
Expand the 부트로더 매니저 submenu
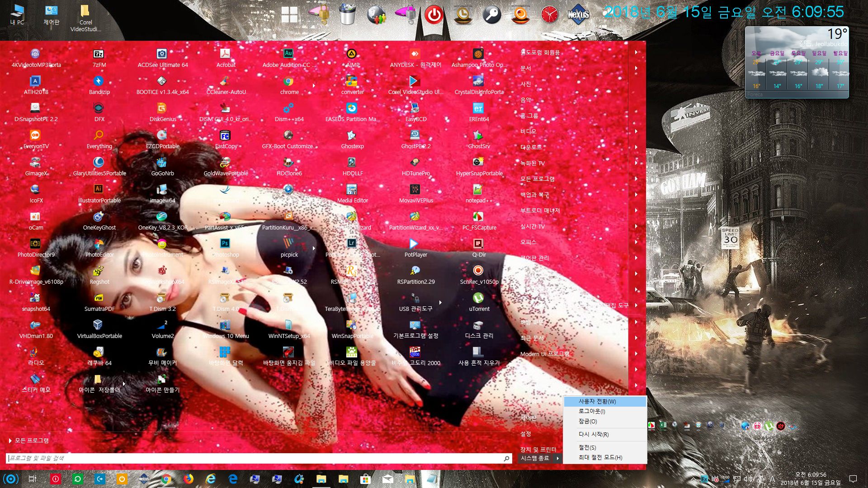click(636, 211)
